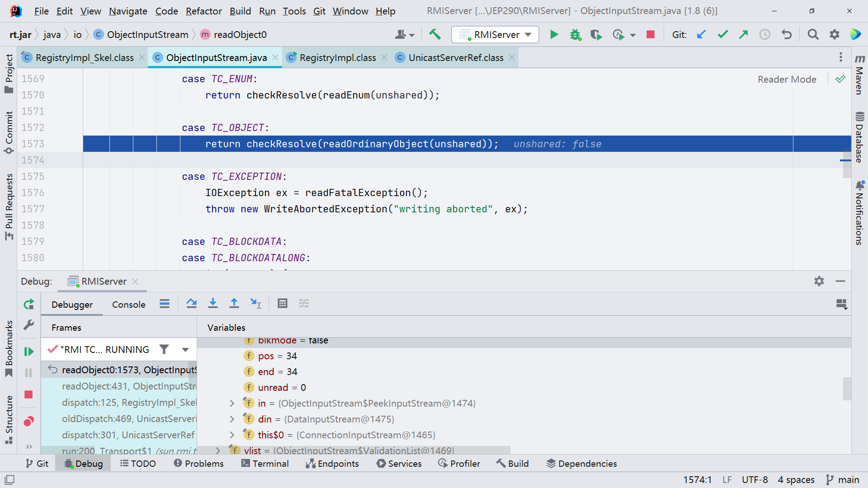
Task: Click the Stop button in the main toolbar
Action: (651, 34)
